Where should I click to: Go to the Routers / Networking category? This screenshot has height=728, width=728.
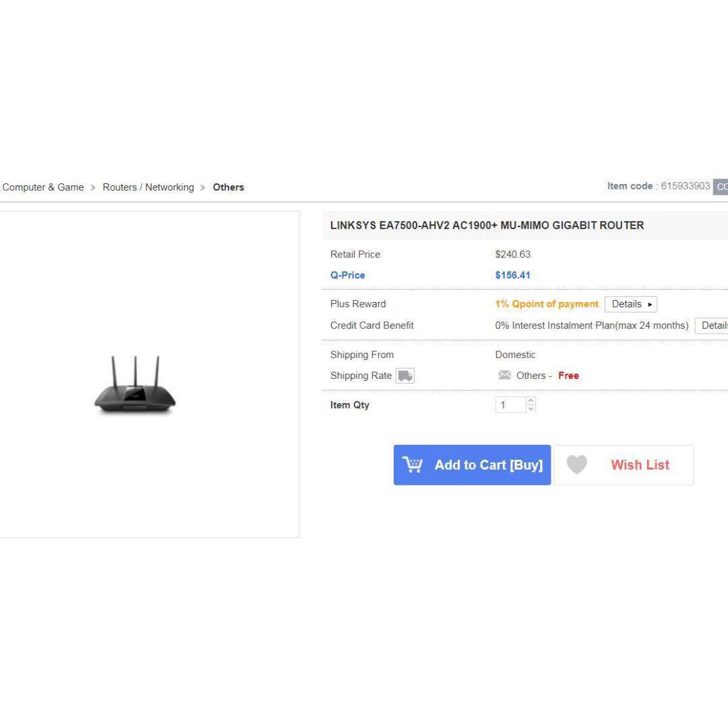(148, 187)
